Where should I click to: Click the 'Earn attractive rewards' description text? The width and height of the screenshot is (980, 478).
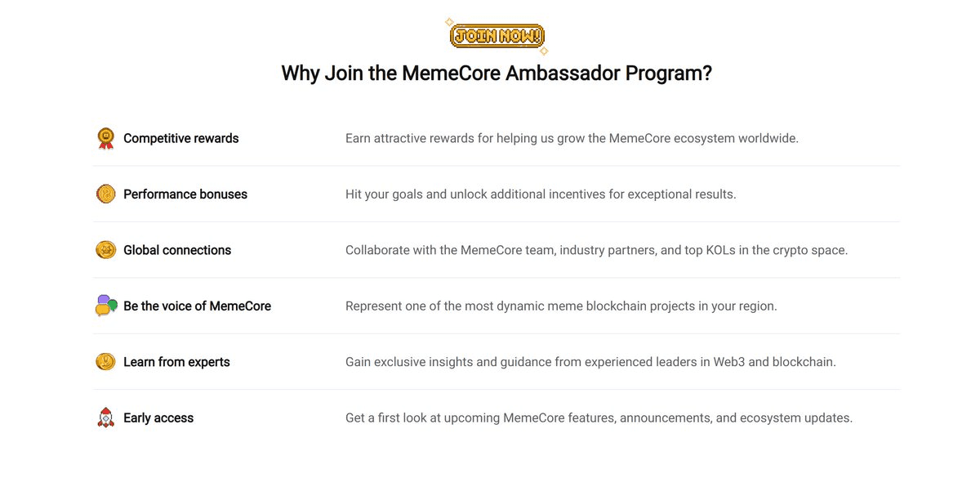click(x=572, y=138)
